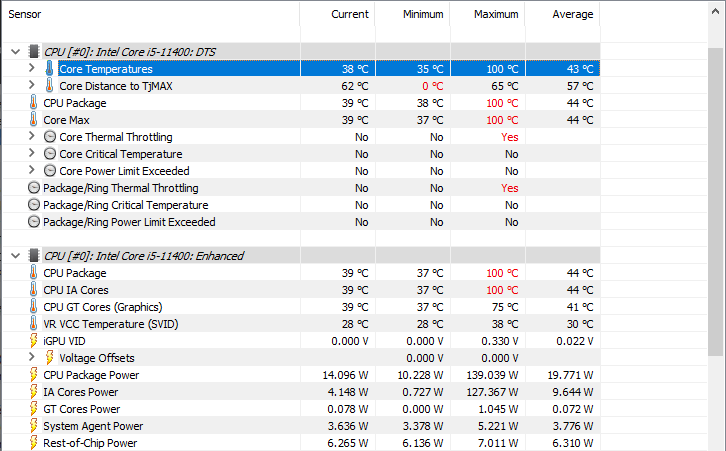This screenshot has width=726, height=451.
Task: Click the lightning icon beside System Agent Power
Action: click(34, 426)
